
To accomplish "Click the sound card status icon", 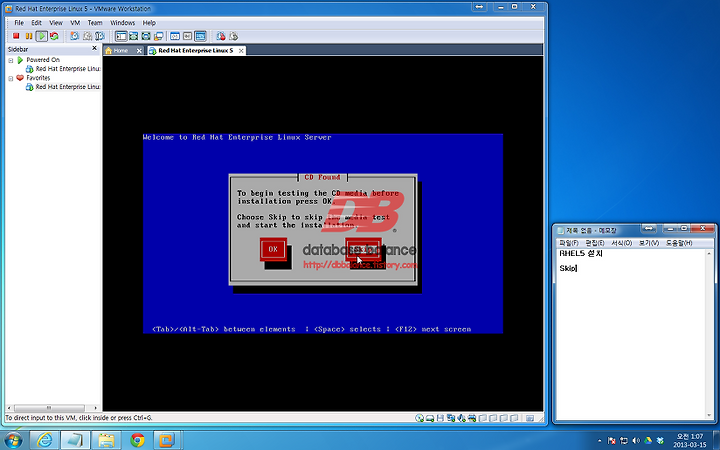I will [461, 418].
